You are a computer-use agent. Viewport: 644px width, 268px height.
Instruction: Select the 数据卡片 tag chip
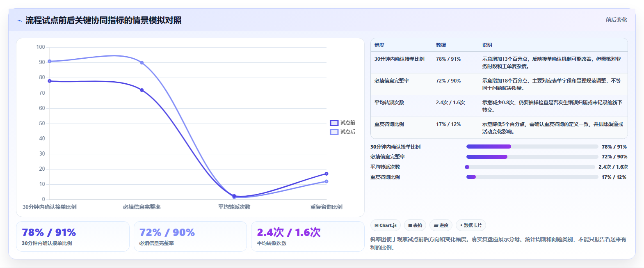(471, 225)
